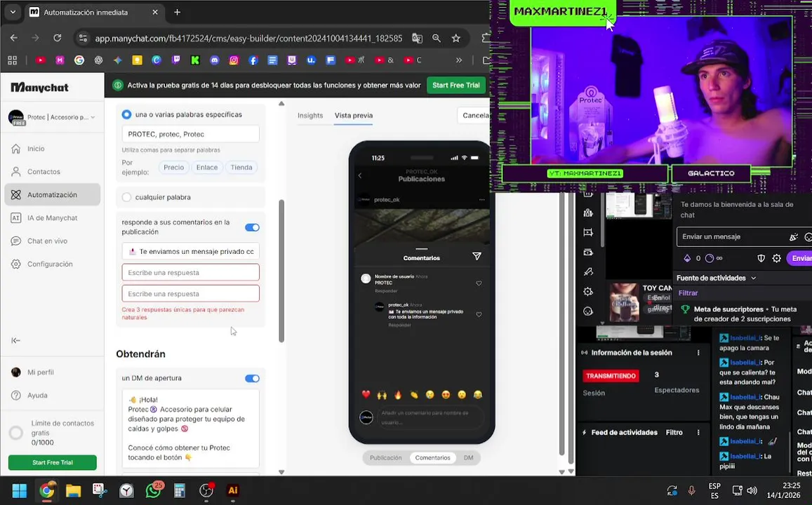Switch to Vista previa tab
Viewport: 812px width, 505px height.
pos(354,116)
